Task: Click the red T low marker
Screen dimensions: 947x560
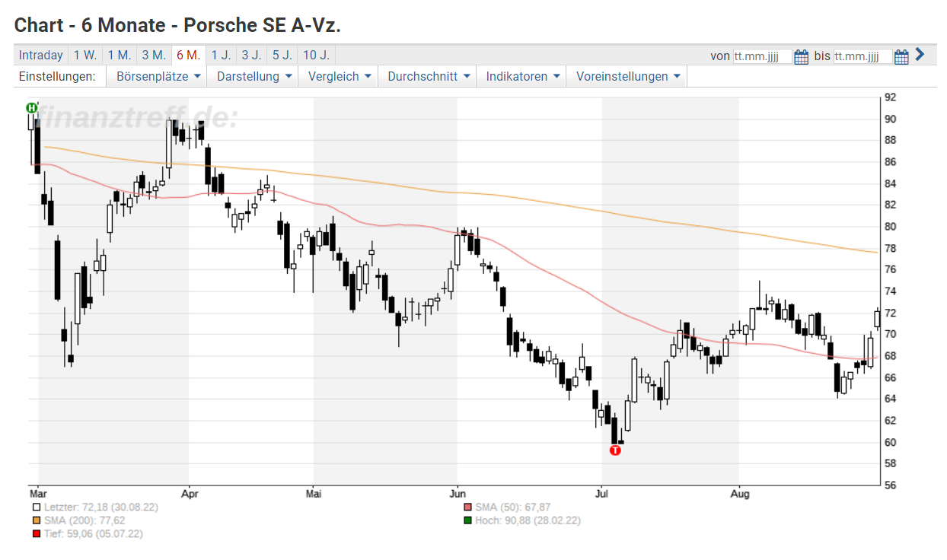Action: (x=615, y=450)
